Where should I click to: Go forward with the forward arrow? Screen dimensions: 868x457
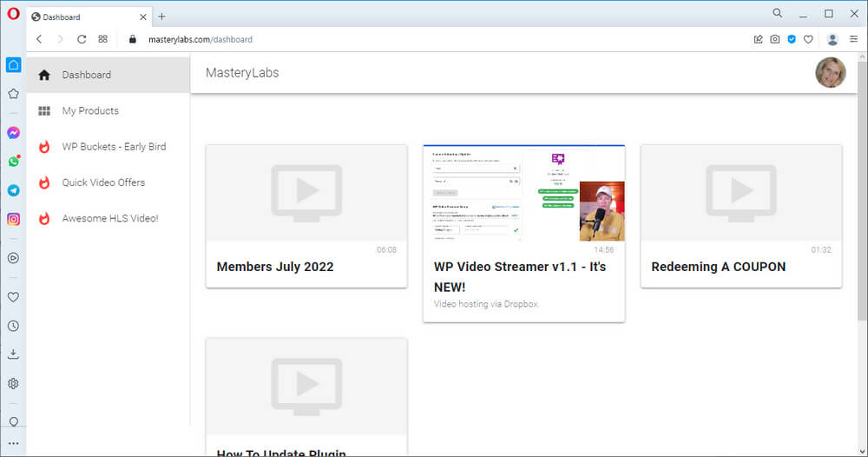coord(60,39)
